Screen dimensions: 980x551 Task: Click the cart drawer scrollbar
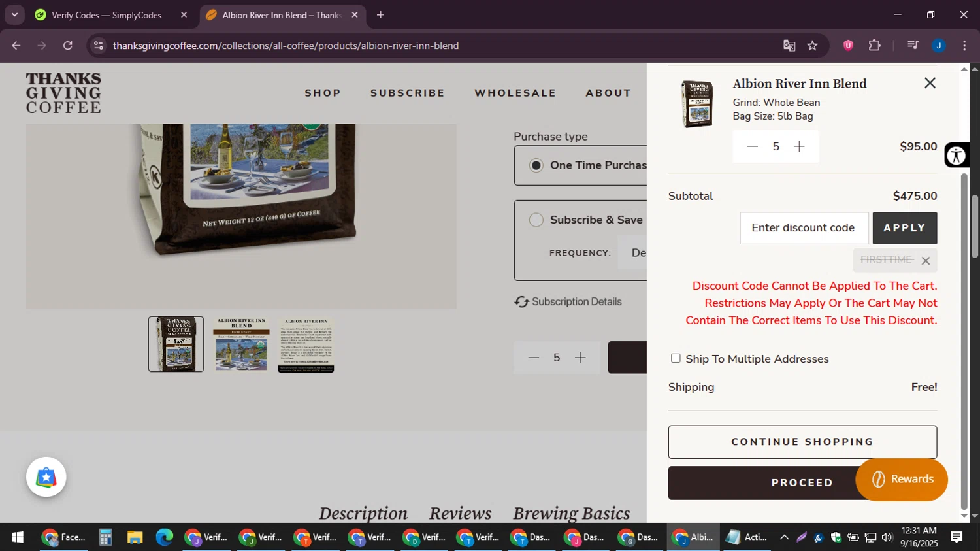tap(964, 340)
